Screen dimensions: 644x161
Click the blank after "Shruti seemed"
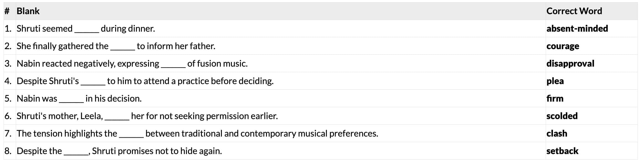click(87, 30)
